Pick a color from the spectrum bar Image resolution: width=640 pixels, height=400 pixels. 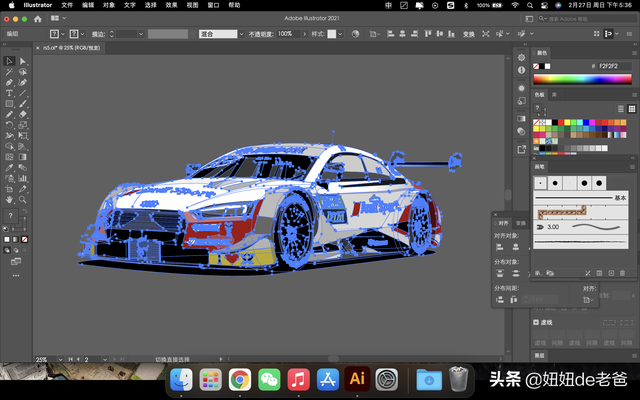pyautogui.click(x=583, y=78)
